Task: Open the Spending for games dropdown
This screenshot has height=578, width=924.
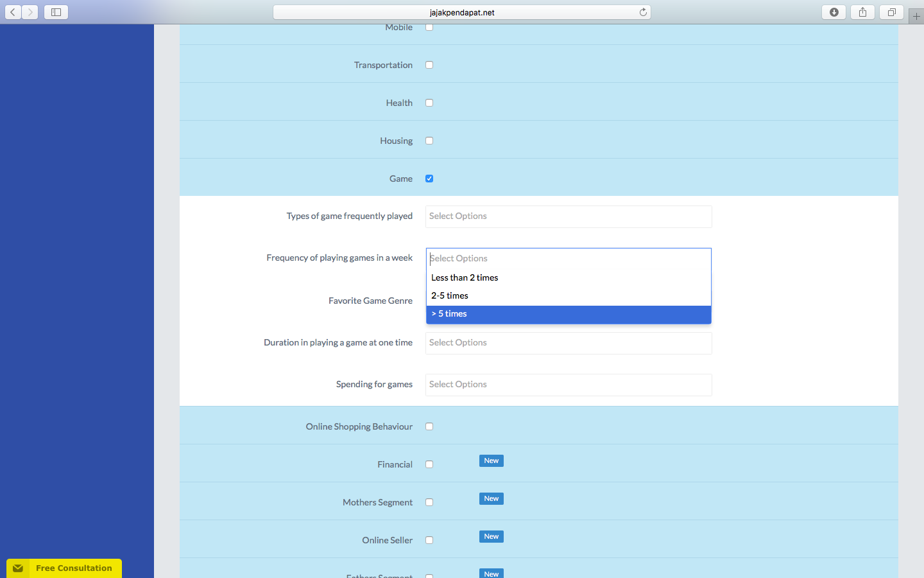Action: pos(569,385)
